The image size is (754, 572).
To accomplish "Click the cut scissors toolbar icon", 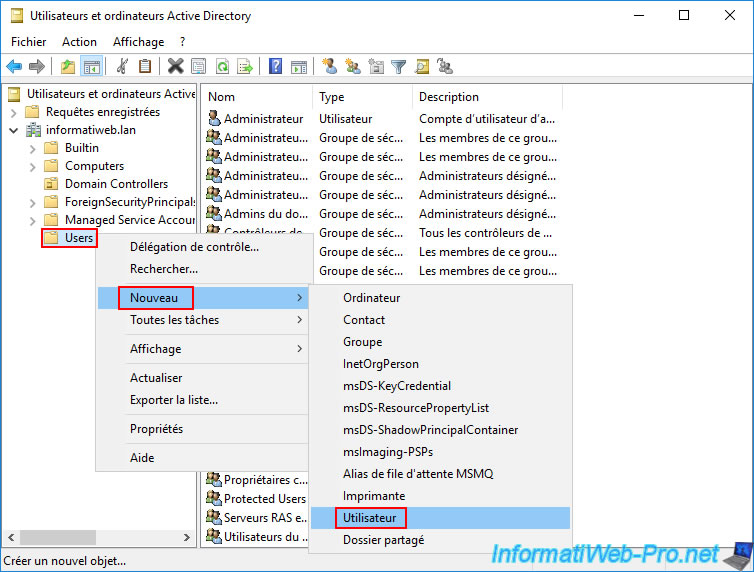I will [122, 67].
